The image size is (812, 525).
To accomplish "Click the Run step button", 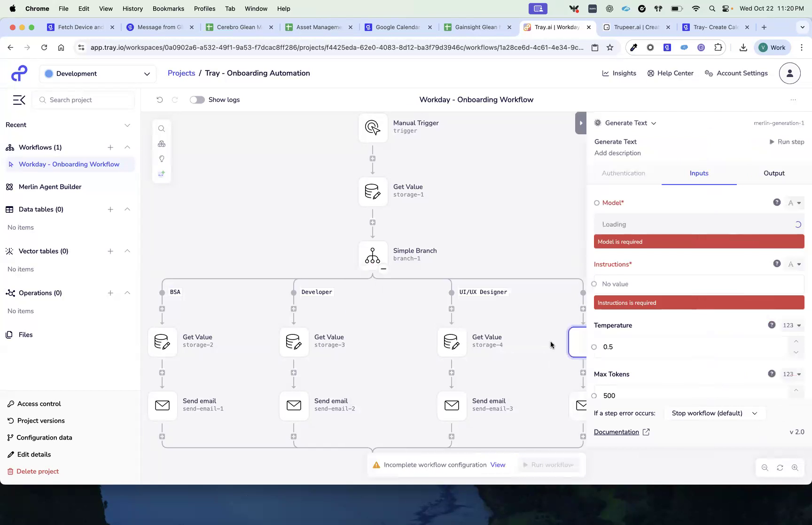I will point(787,141).
